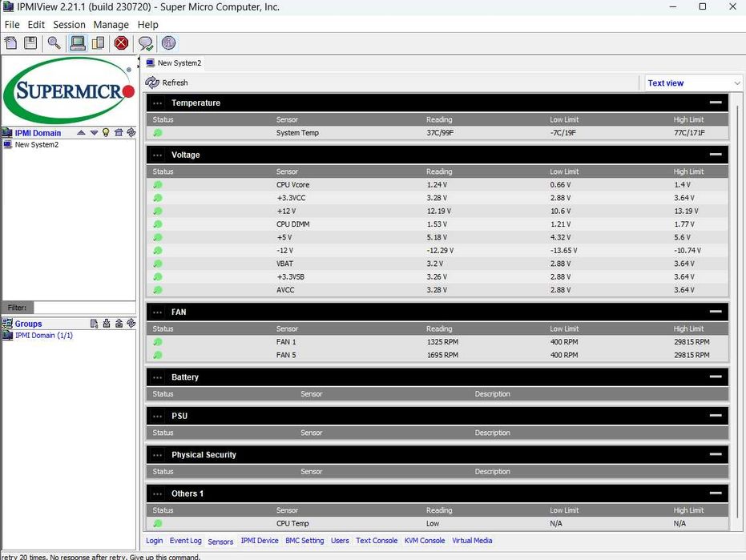The height and width of the screenshot is (560, 746).
Task: Click the red stop/close session icon
Action: point(121,43)
